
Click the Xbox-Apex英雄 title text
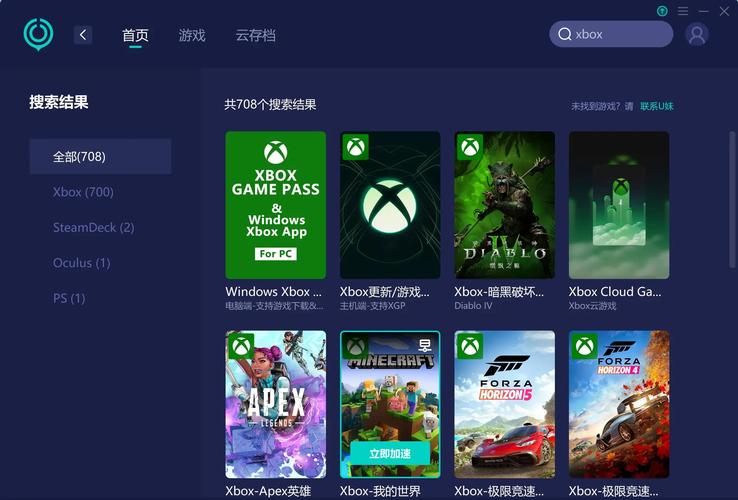(268, 491)
